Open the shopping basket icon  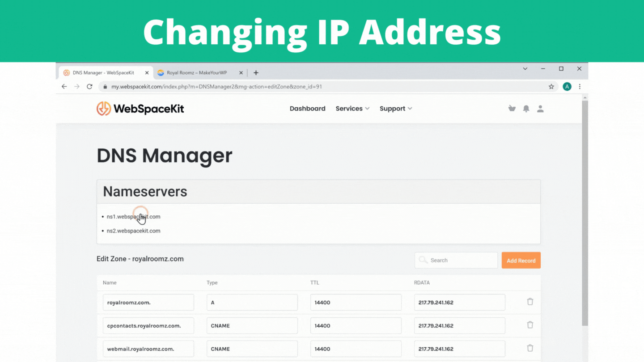click(512, 109)
